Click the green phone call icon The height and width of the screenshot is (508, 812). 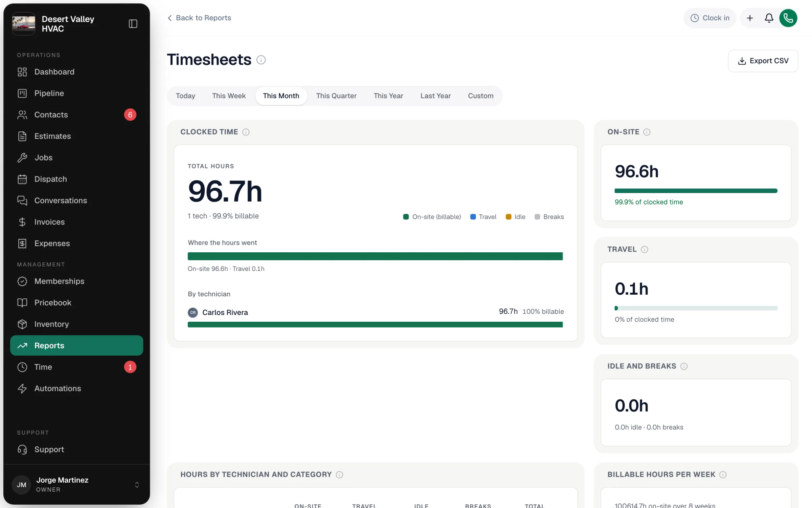coord(788,18)
